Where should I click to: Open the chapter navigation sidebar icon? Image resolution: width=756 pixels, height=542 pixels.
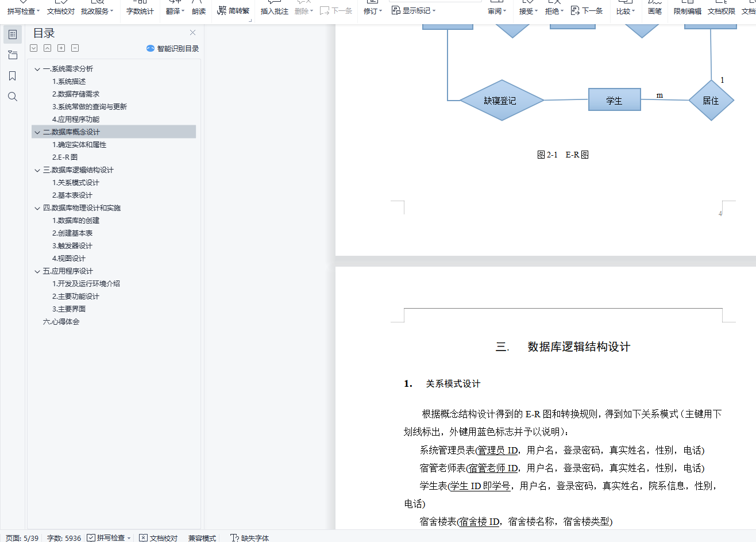pos(13,55)
